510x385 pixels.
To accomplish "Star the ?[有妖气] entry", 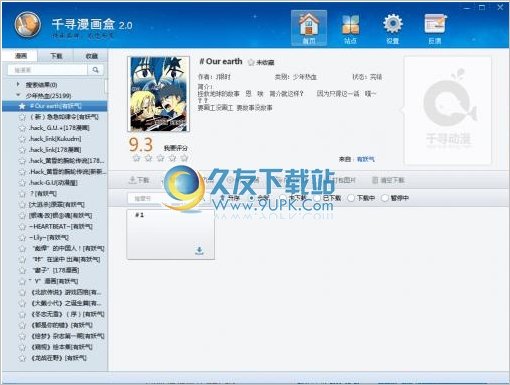I will pyautogui.click(x=22, y=194).
